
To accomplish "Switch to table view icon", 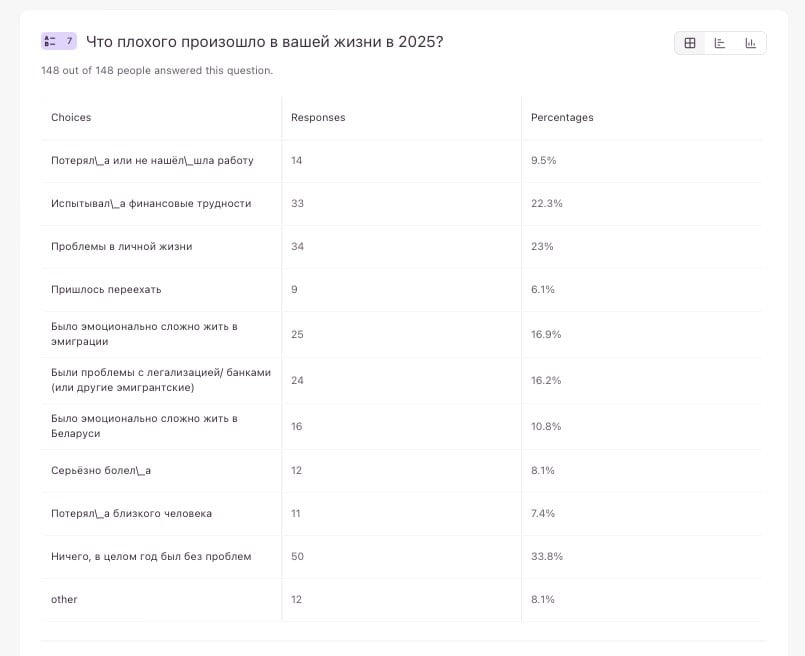I will tap(690, 43).
